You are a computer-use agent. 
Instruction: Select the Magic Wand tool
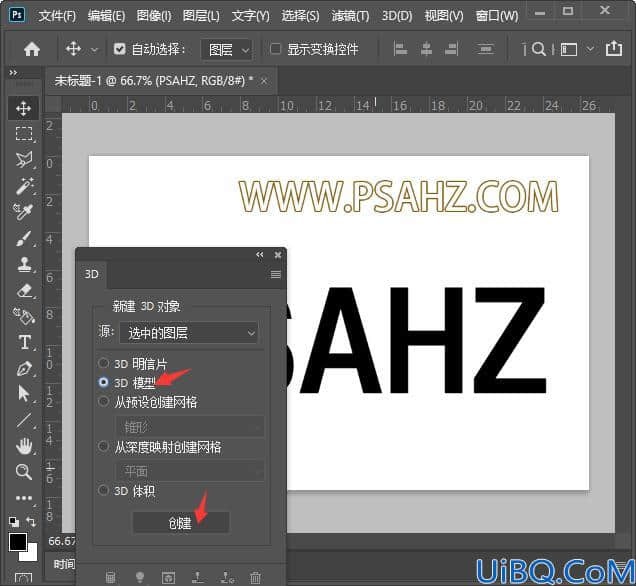tap(24, 186)
